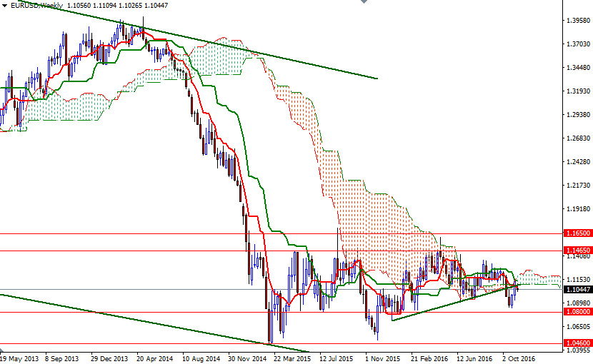The image size is (593, 364).
Task: Select the 1.14650 red price label
Action: coord(578,251)
